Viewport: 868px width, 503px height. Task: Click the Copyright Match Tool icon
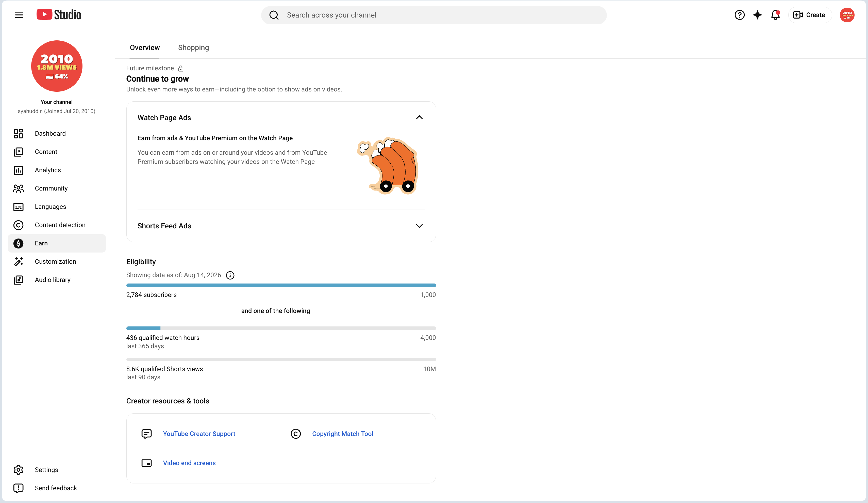tap(295, 434)
